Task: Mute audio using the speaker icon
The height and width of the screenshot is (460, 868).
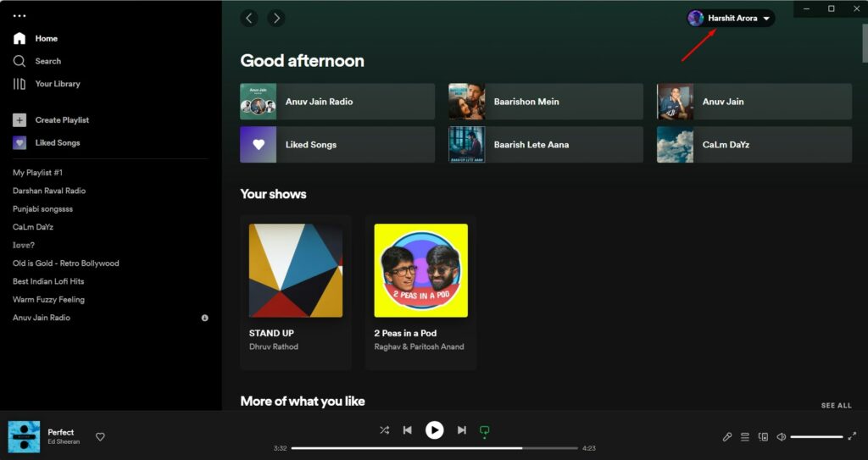Action: [781, 437]
